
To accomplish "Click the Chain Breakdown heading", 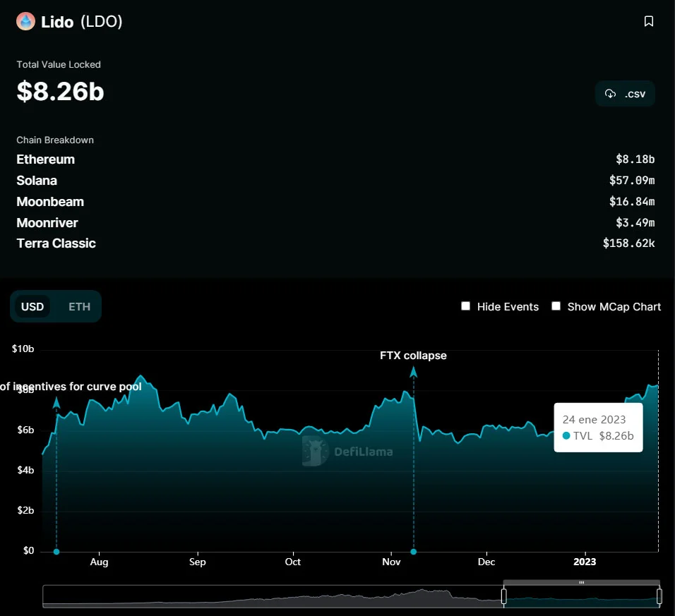I will 55,140.
